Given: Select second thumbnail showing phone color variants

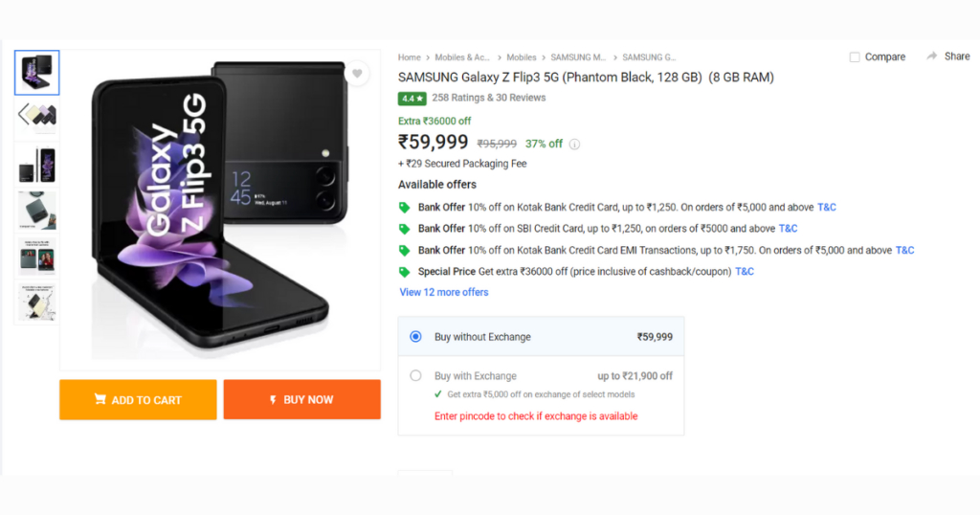Looking at the screenshot, I should pos(37,116).
